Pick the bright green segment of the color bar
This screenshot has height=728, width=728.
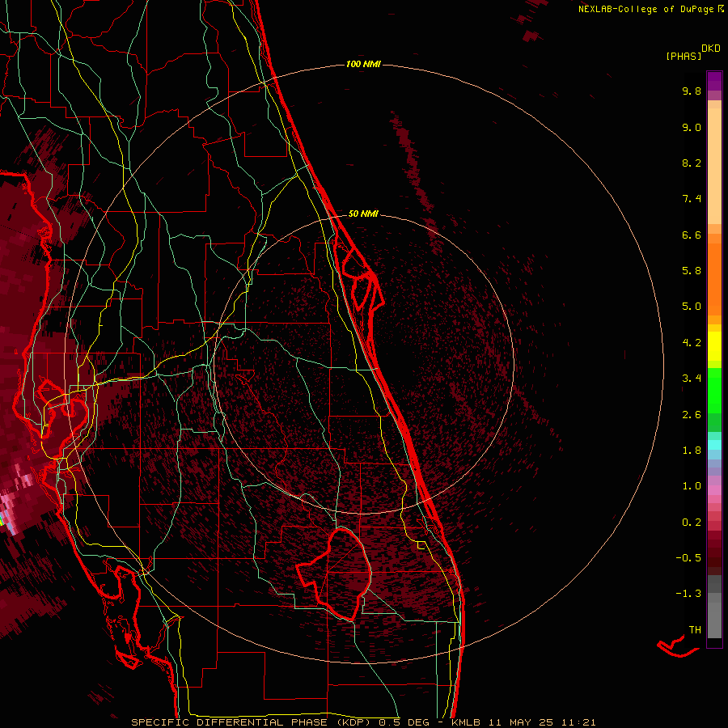click(714, 391)
